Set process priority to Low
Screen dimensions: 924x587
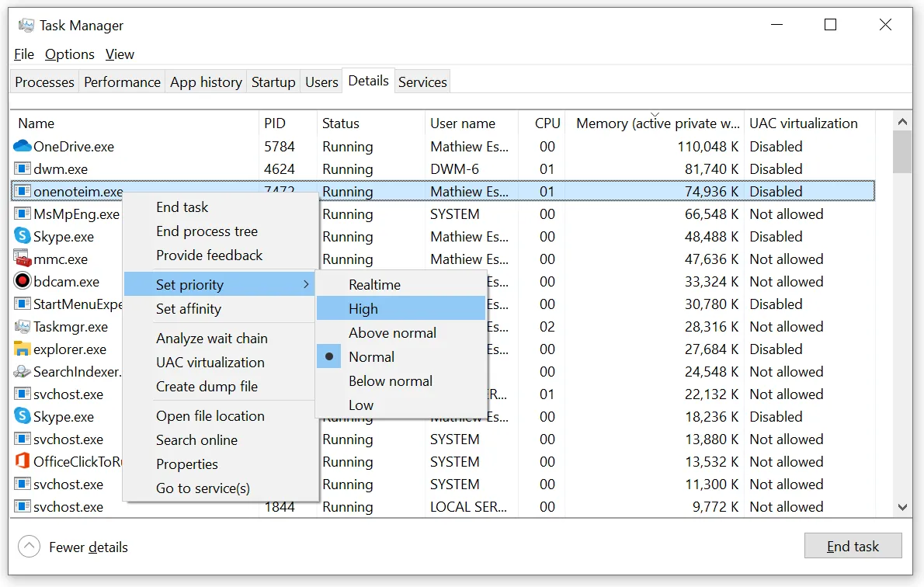click(402, 405)
